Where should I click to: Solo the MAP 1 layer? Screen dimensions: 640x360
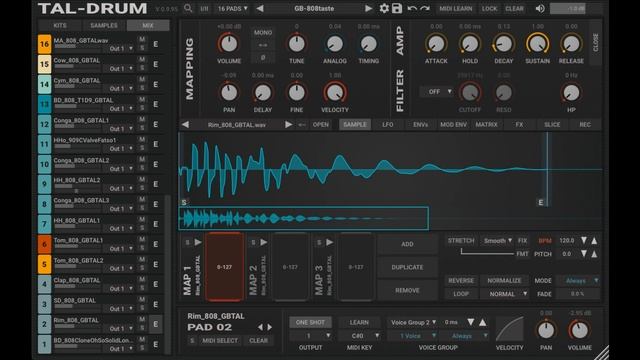[x=188, y=242]
